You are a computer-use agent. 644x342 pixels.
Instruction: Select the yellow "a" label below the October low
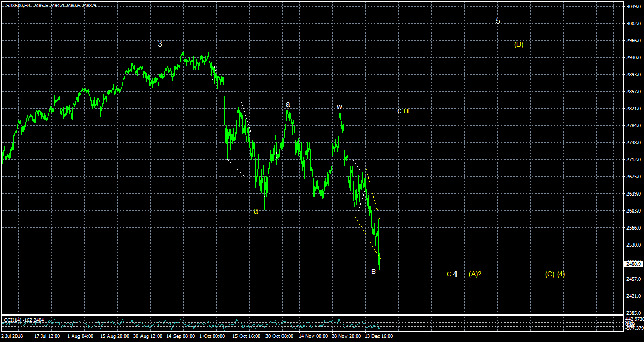click(x=256, y=210)
